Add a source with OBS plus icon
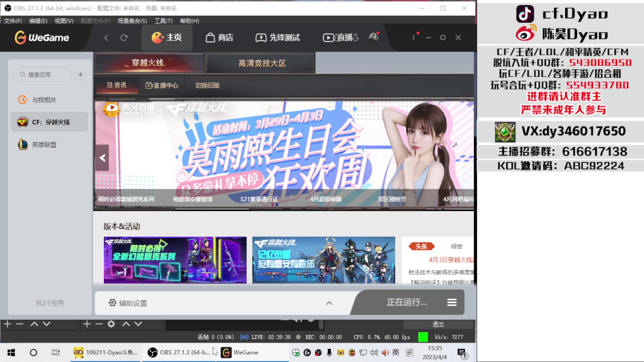The image size is (644, 362). coord(87,324)
